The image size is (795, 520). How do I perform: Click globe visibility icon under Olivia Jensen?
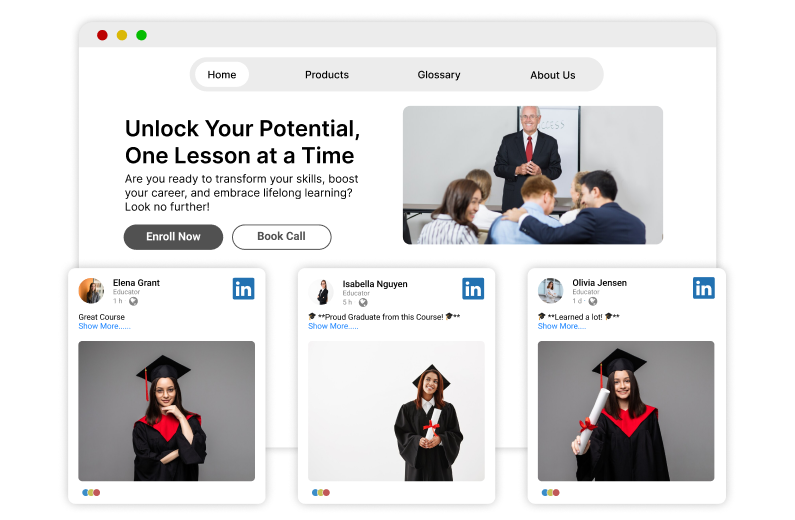[x=593, y=302]
